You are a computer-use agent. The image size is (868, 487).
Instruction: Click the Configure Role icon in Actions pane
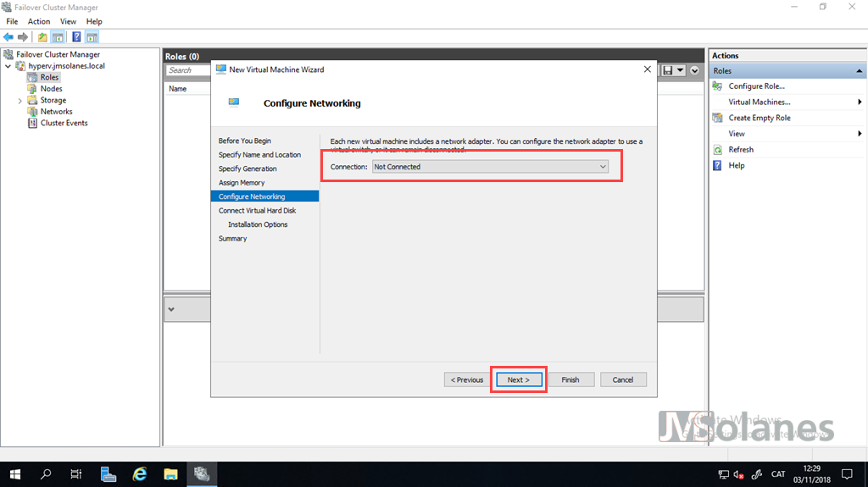point(717,86)
